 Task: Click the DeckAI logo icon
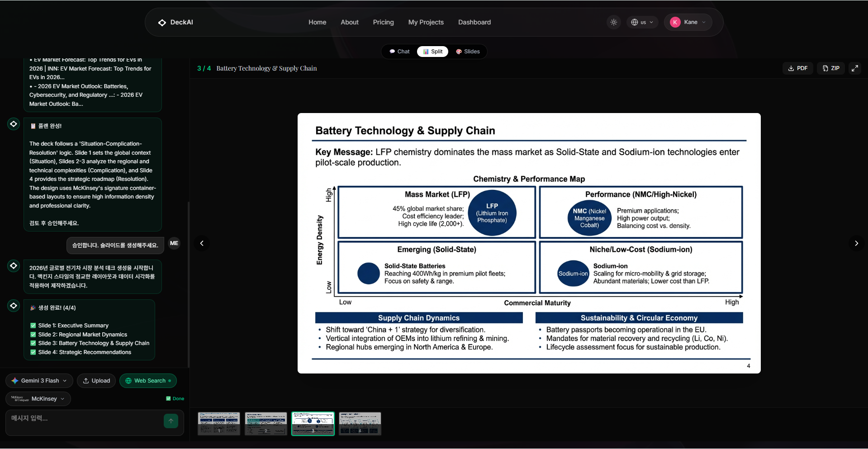click(162, 23)
